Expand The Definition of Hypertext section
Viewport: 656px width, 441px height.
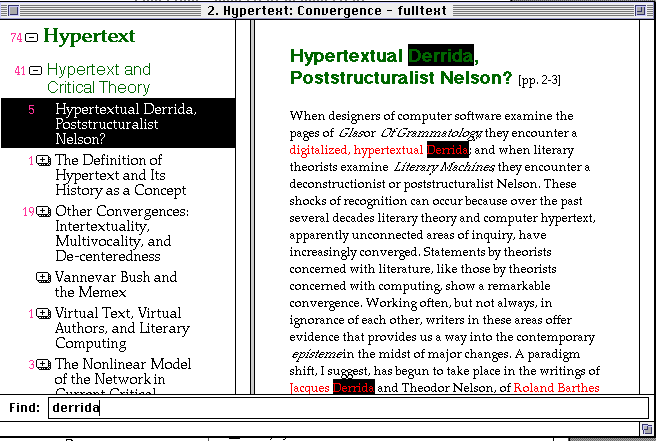44,161
